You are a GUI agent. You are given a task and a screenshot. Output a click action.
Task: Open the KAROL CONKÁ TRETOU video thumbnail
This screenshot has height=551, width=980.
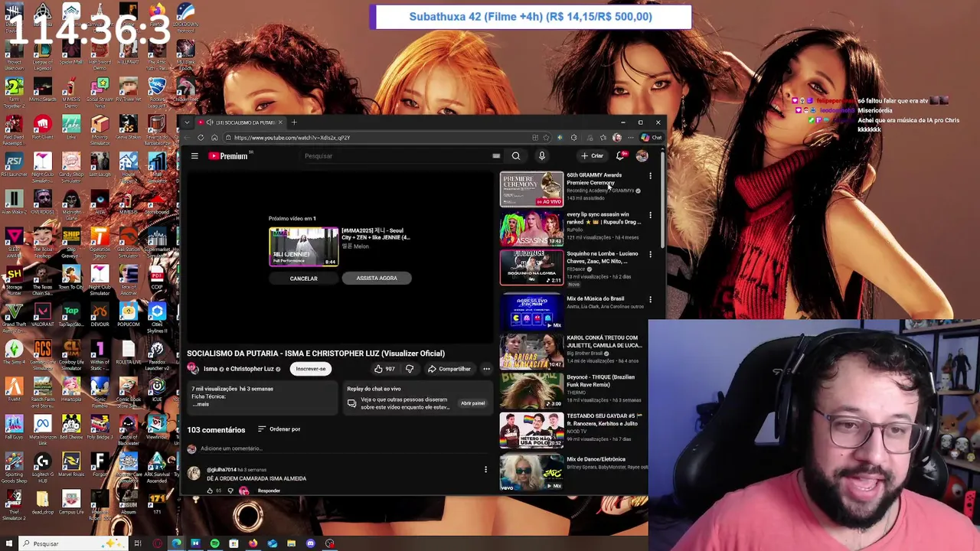pos(531,351)
